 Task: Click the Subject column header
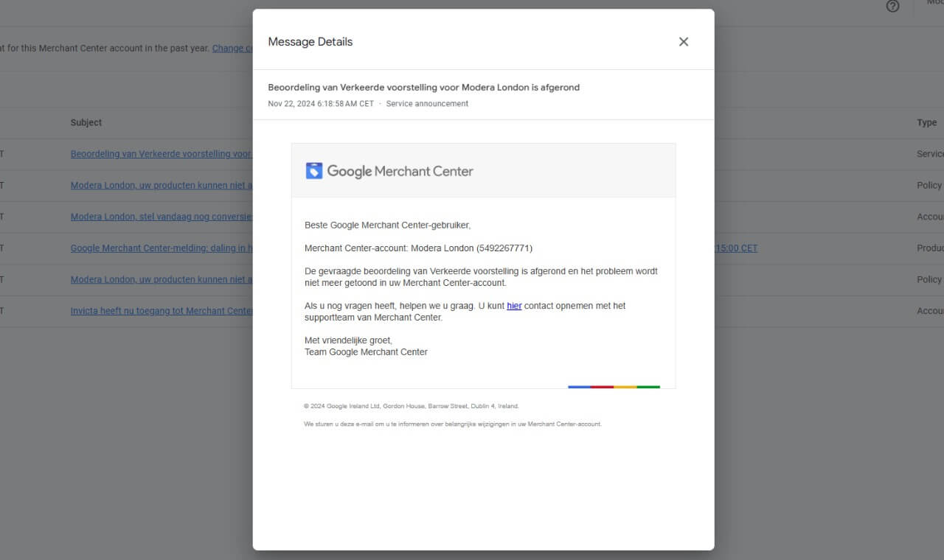click(x=86, y=122)
